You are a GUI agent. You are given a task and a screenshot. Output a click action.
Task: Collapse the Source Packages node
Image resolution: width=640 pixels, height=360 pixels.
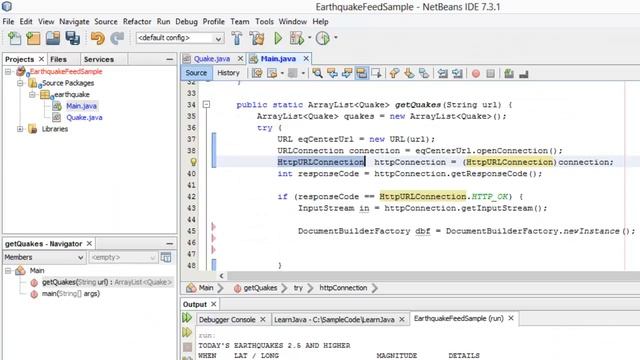20,83
